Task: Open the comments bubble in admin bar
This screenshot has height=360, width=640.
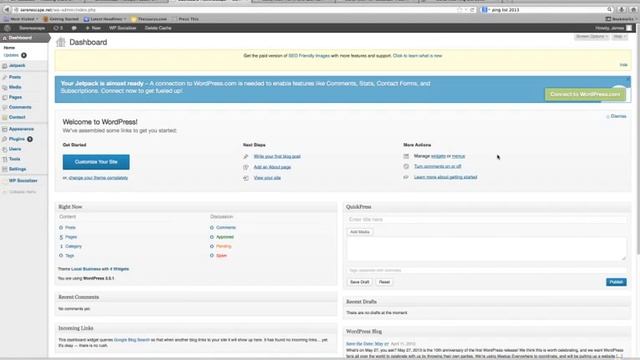Action: tap(74, 28)
